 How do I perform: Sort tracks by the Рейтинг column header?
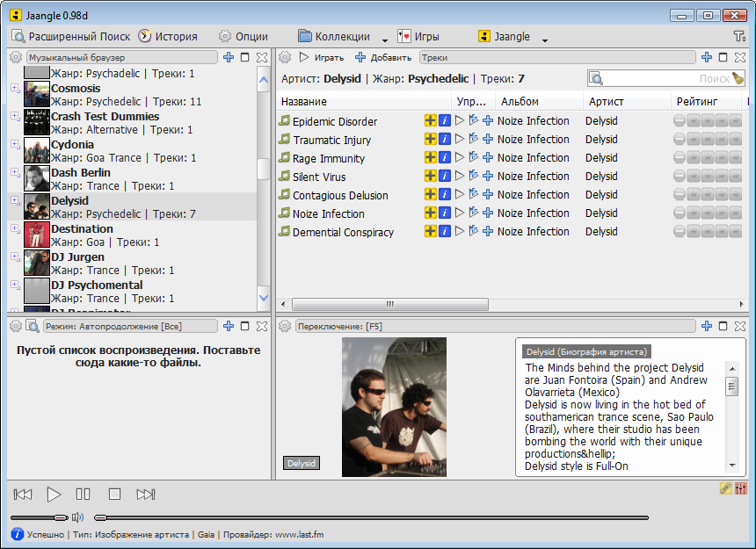point(706,102)
